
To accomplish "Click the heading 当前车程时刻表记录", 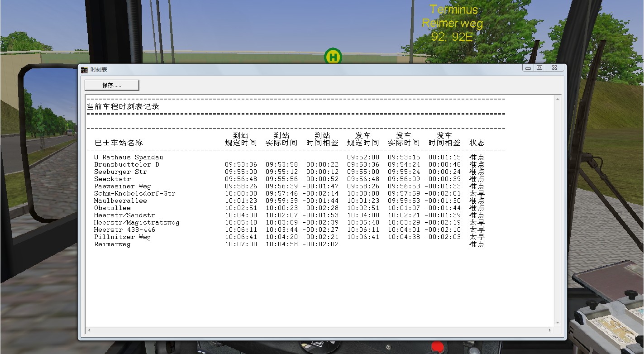I will point(123,107).
